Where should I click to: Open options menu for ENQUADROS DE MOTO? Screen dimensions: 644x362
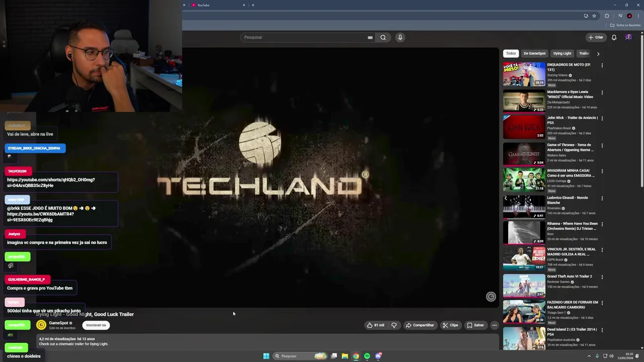click(602, 65)
